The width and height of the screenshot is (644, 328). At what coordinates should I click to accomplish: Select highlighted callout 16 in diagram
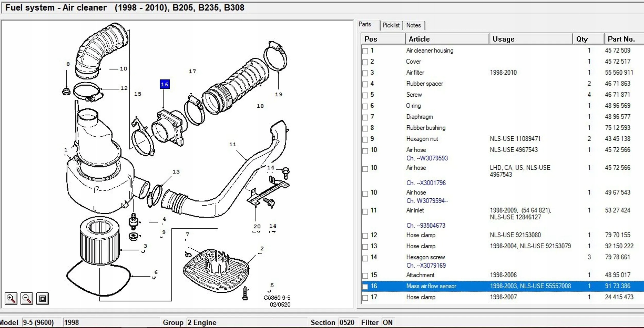(165, 84)
